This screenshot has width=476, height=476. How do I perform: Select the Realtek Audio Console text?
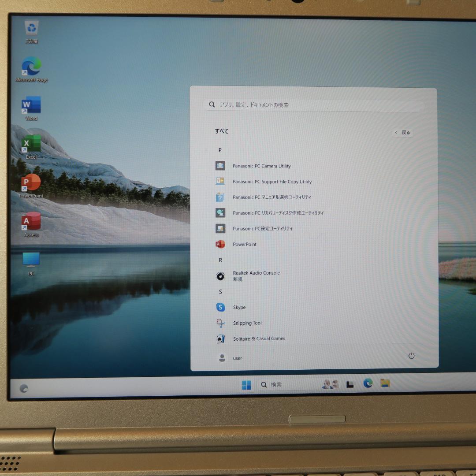click(257, 273)
